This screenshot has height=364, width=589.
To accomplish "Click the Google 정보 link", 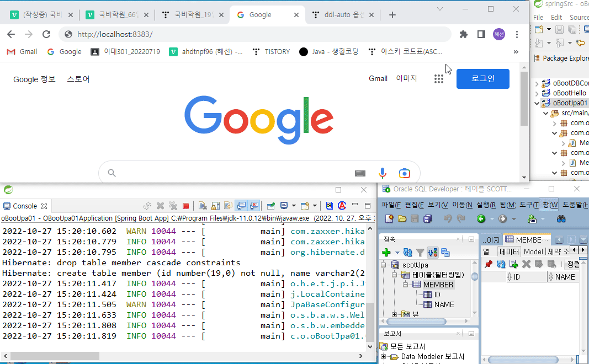I will [x=34, y=79].
